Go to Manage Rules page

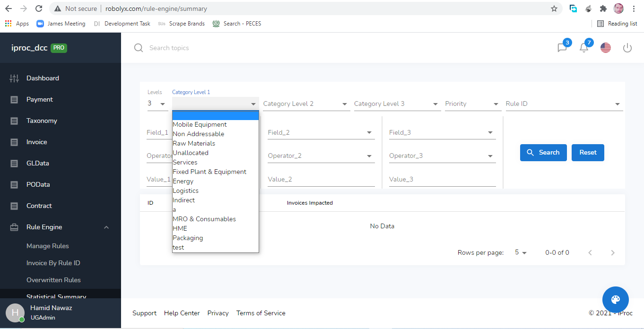pos(47,246)
